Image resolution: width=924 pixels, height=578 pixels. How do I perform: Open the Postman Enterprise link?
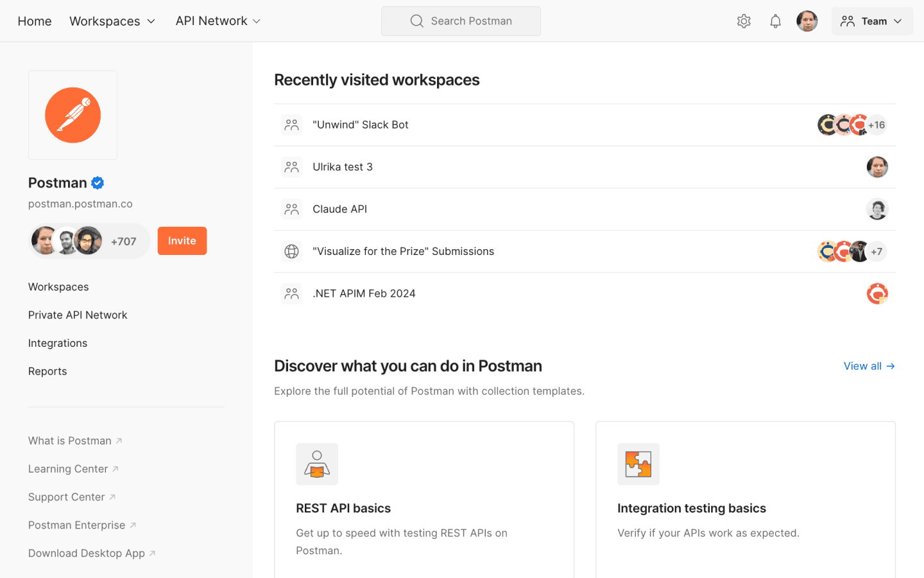click(82, 525)
